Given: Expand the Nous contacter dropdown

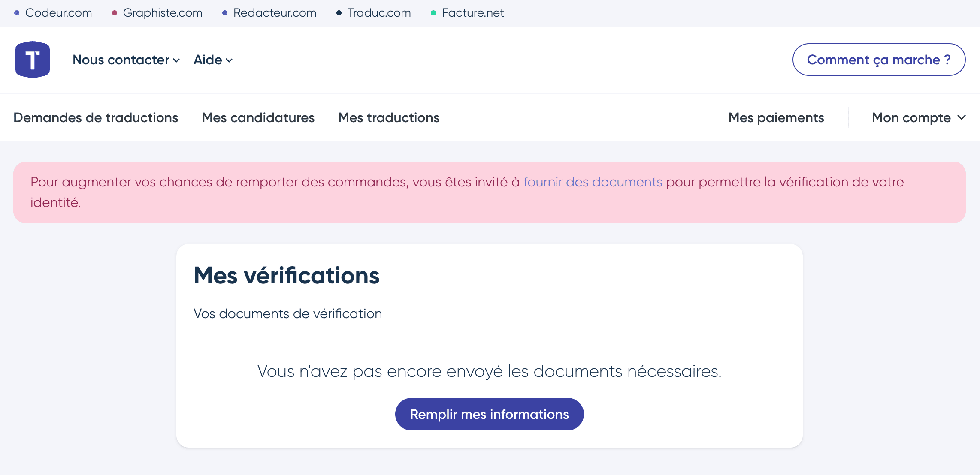Looking at the screenshot, I should point(126,60).
